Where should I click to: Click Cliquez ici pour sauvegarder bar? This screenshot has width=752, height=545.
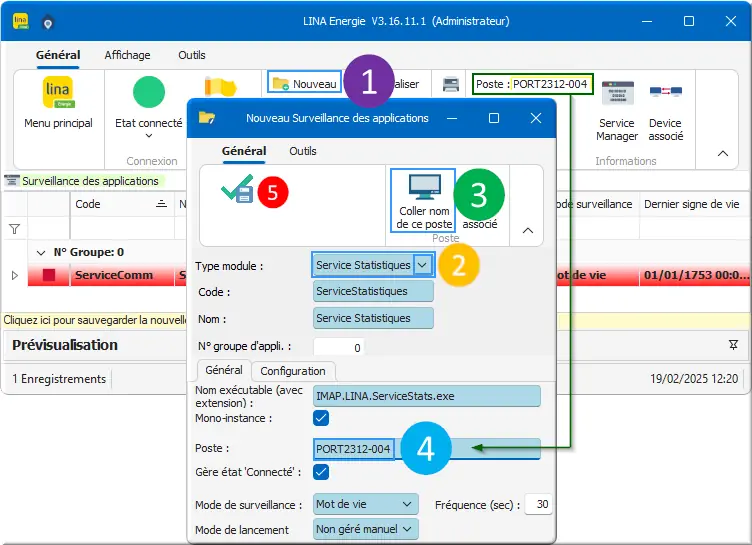[x=94, y=320]
